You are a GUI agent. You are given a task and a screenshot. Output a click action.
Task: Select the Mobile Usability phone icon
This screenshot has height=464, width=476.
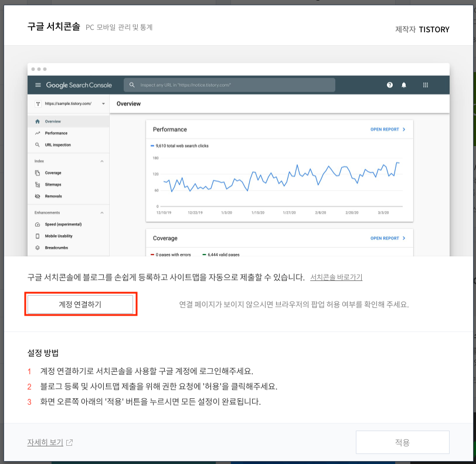[x=38, y=236]
